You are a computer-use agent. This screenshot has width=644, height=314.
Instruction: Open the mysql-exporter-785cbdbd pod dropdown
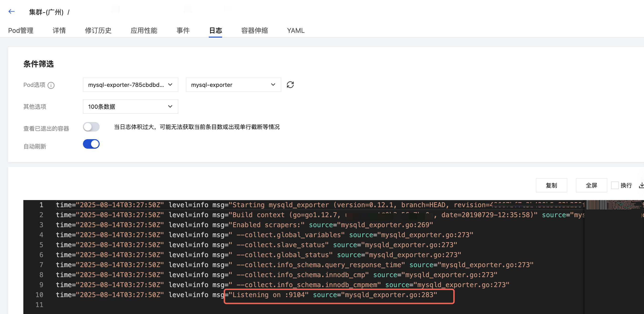[130, 85]
